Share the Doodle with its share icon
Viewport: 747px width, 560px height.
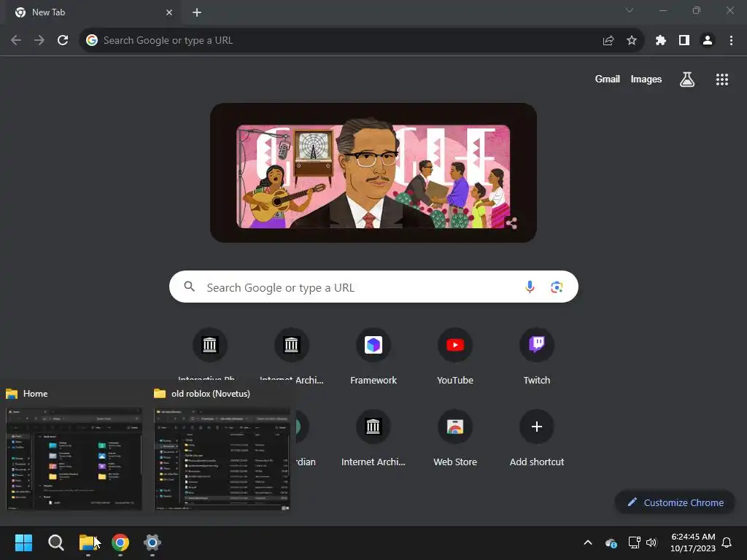(x=511, y=222)
